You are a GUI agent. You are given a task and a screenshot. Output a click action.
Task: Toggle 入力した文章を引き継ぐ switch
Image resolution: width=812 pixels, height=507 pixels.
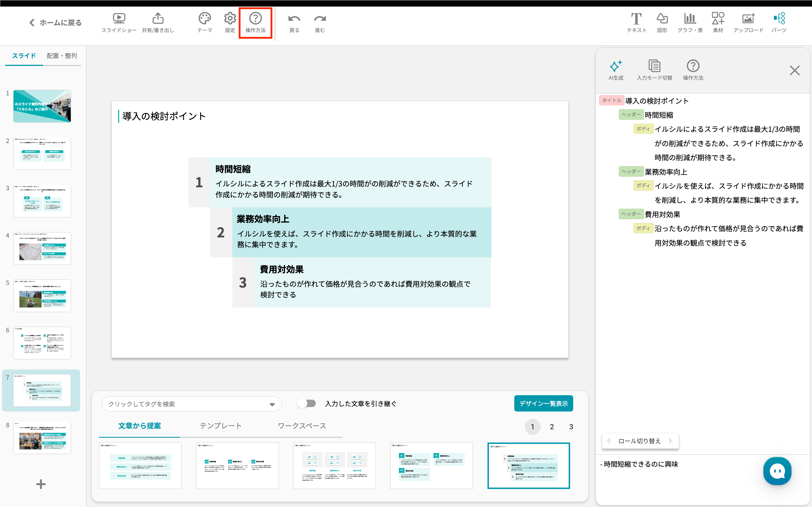click(307, 403)
